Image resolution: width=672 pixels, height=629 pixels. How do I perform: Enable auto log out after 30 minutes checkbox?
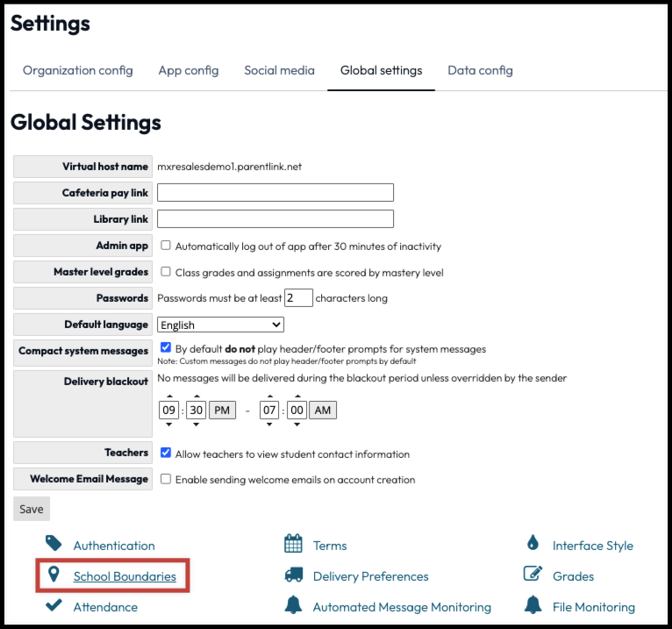[166, 246]
